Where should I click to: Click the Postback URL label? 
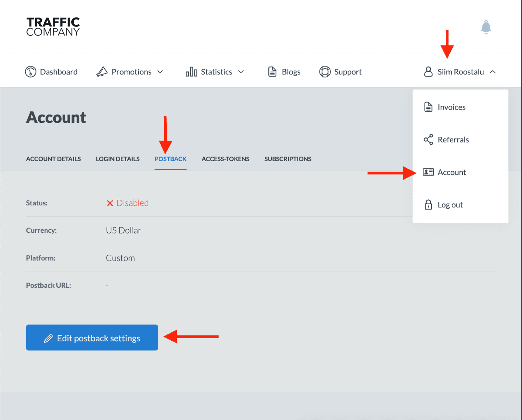click(48, 285)
